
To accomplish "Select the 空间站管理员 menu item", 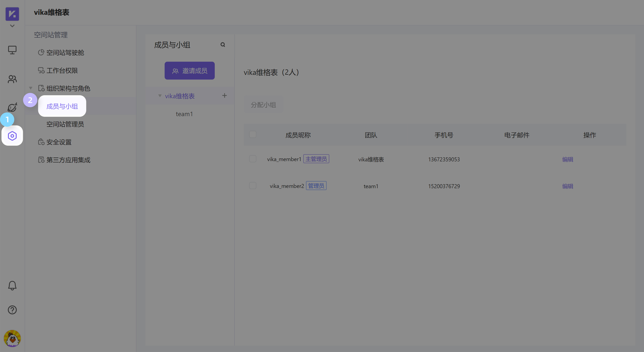I will [65, 124].
